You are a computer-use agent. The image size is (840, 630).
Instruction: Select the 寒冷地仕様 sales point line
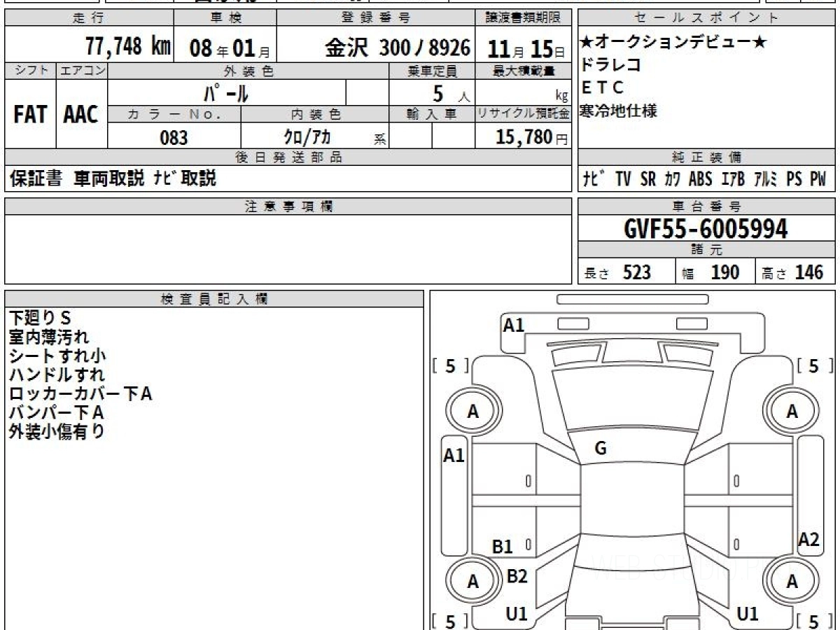pos(619,111)
